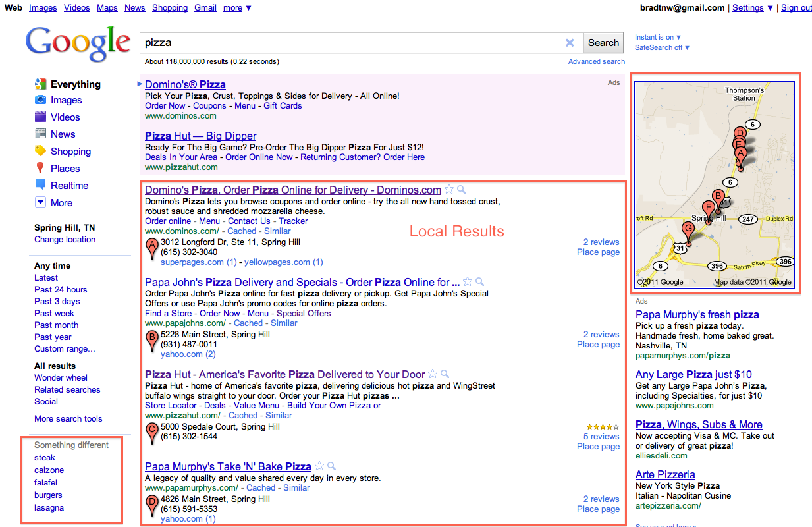The width and height of the screenshot is (812, 527).
Task: Click the Places pin icon in sidebar
Action: click(x=40, y=168)
